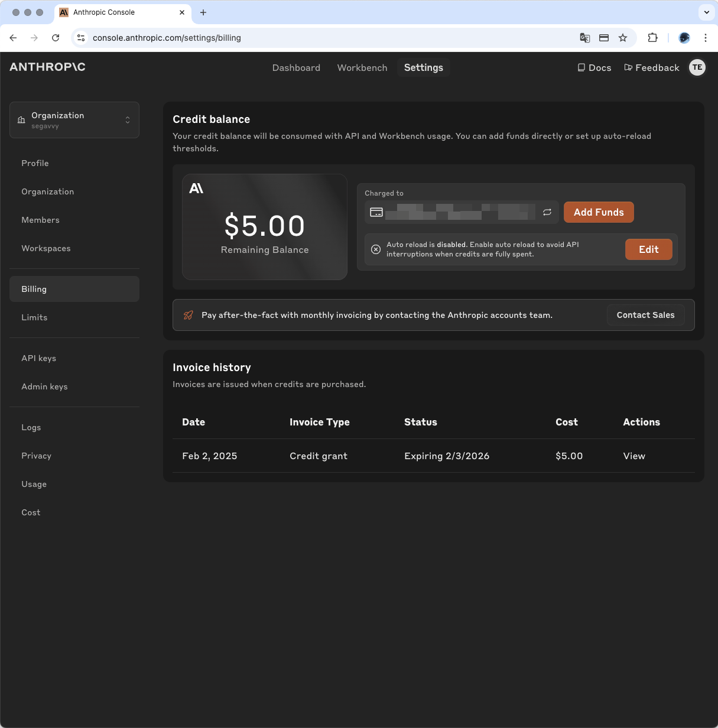Close the Anthropic Console tab
This screenshot has width=718, height=728.
pos(182,12)
